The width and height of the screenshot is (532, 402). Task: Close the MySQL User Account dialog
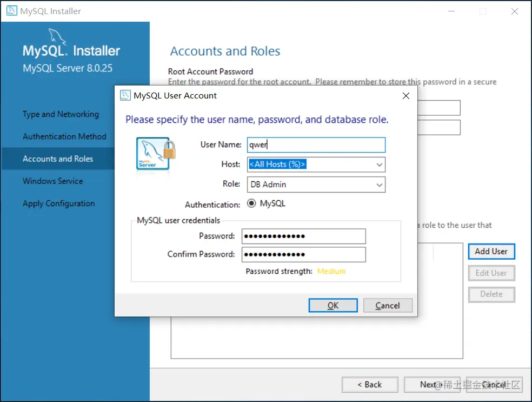406,96
